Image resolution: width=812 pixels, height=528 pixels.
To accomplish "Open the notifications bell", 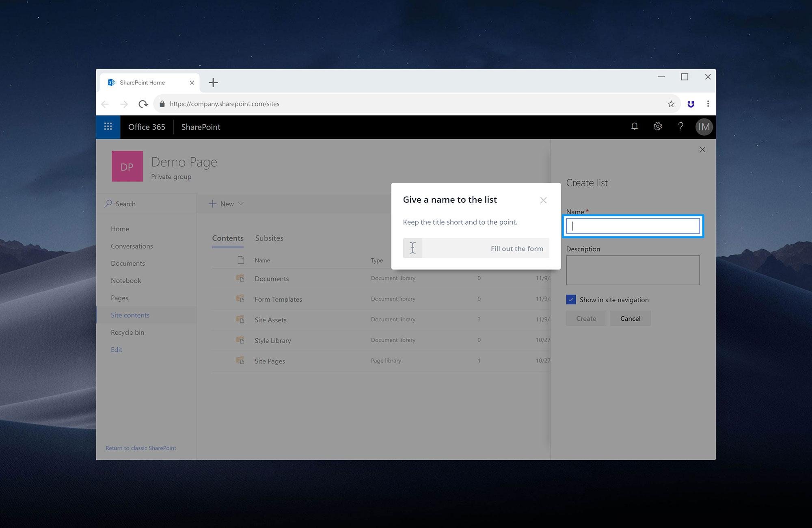I will [x=634, y=127].
